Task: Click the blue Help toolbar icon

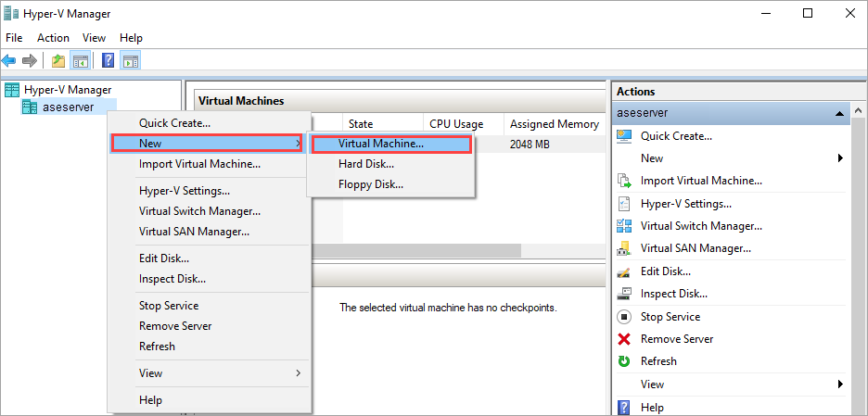Action: click(x=108, y=60)
